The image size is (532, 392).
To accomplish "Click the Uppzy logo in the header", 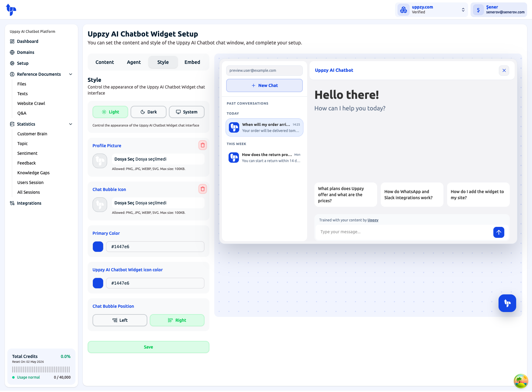I will click(11, 10).
